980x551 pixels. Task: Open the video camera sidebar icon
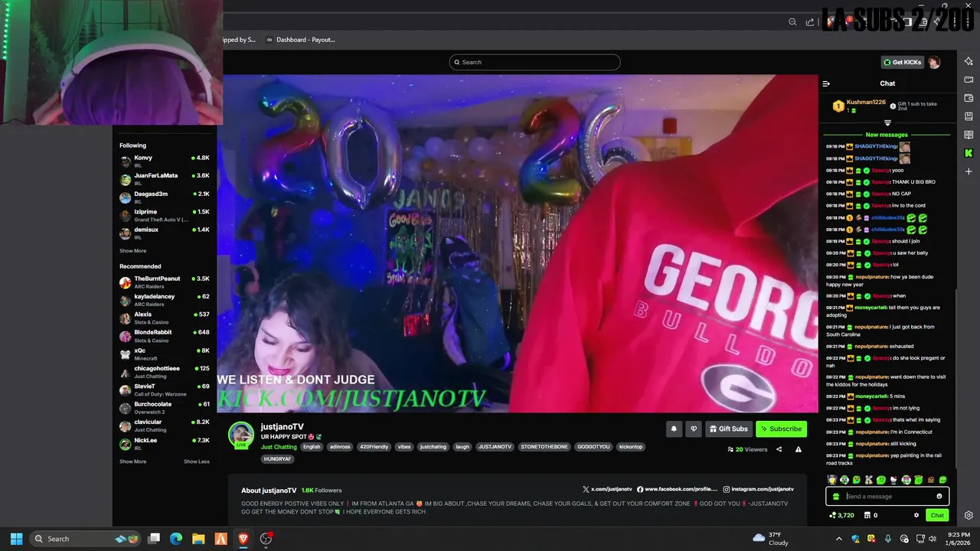(x=969, y=80)
